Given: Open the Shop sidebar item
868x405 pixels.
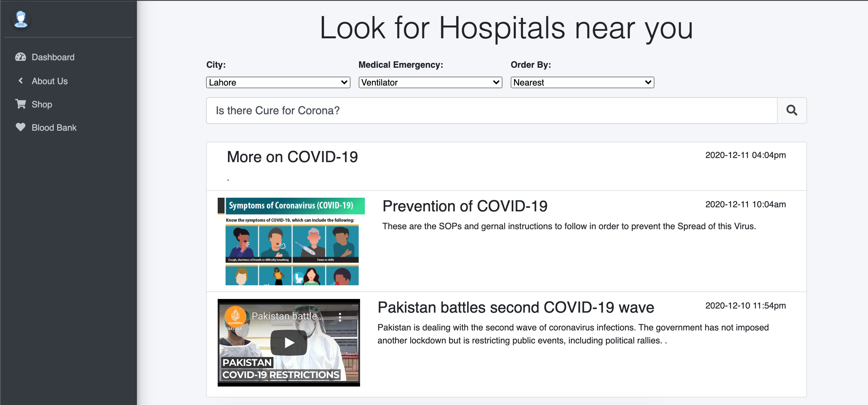Looking at the screenshot, I should point(42,104).
